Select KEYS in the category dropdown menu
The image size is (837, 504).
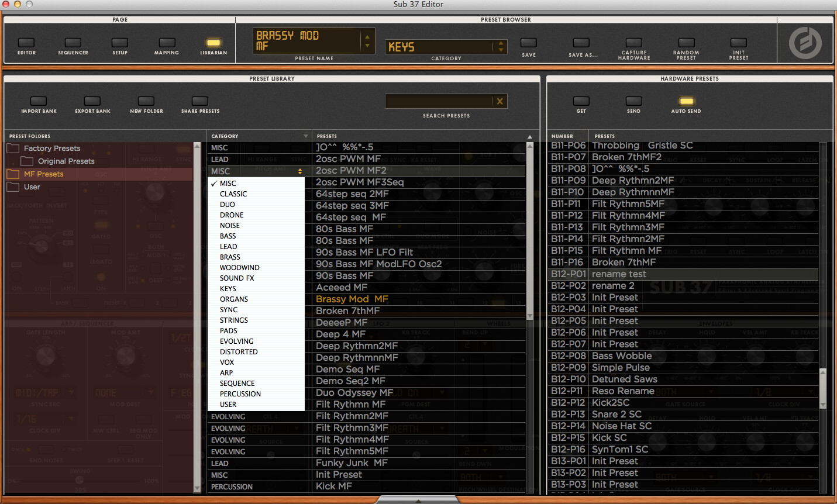click(x=228, y=289)
